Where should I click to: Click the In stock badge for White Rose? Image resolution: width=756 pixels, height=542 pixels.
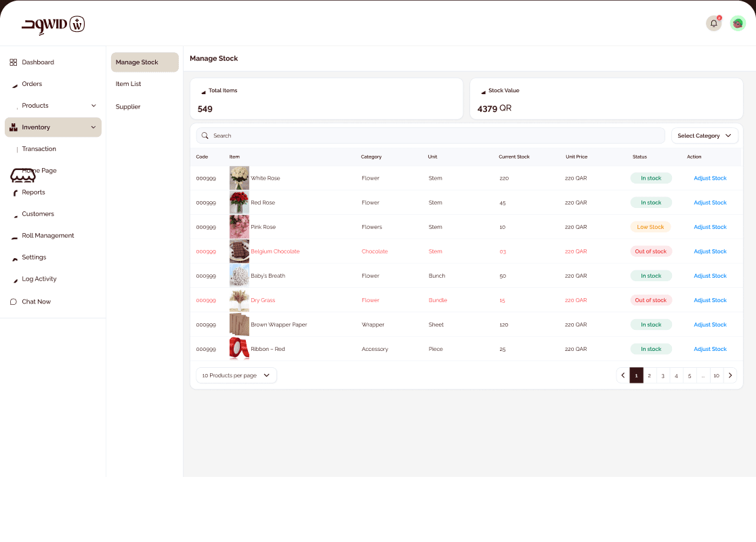tap(651, 178)
